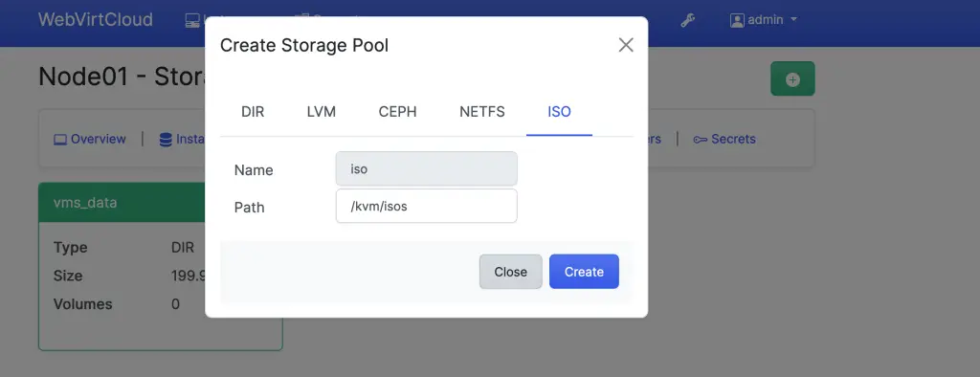Click Create to add the storage pool
The width and height of the screenshot is (980, 377).
click(x=584, y=272)
